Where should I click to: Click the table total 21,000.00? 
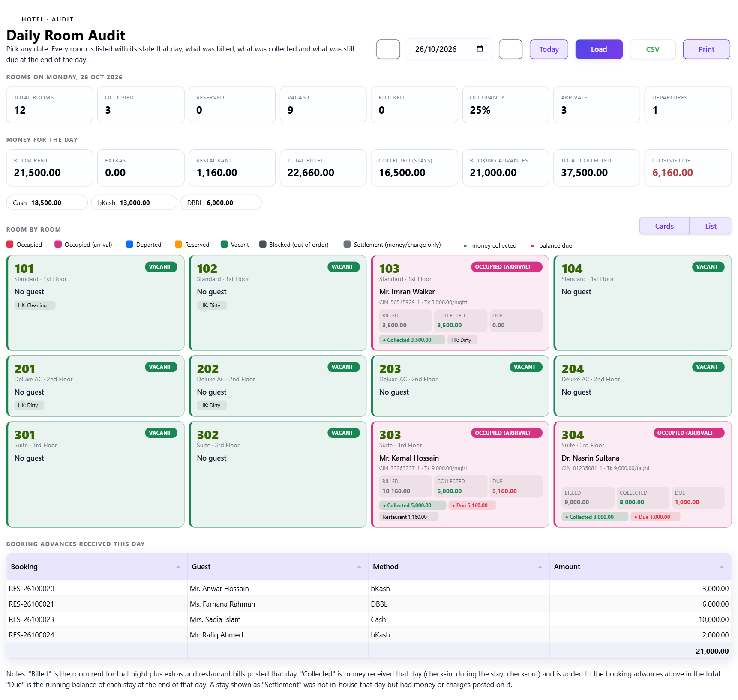(x=712, y=651)
